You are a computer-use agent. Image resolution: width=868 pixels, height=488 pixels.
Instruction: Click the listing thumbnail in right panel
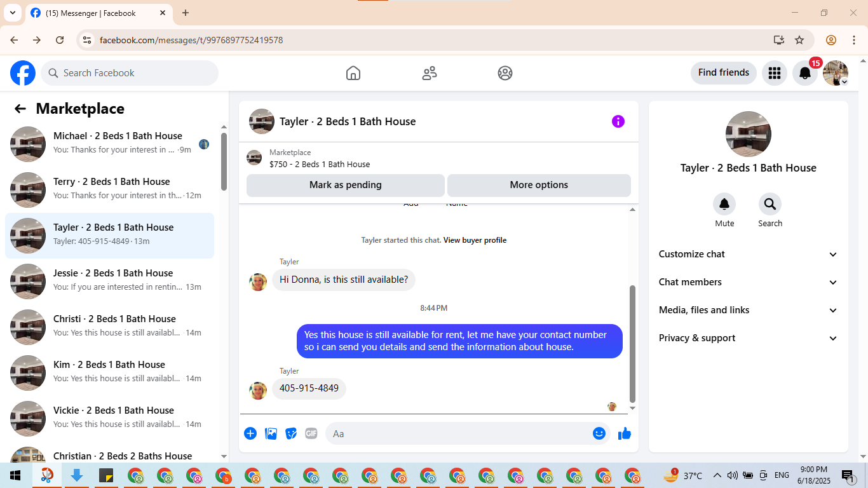click(749, 134)
